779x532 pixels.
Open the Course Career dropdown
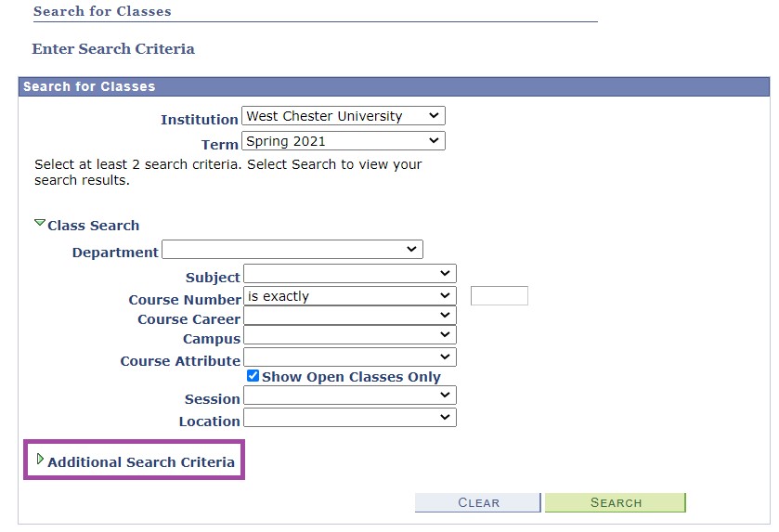350,316
